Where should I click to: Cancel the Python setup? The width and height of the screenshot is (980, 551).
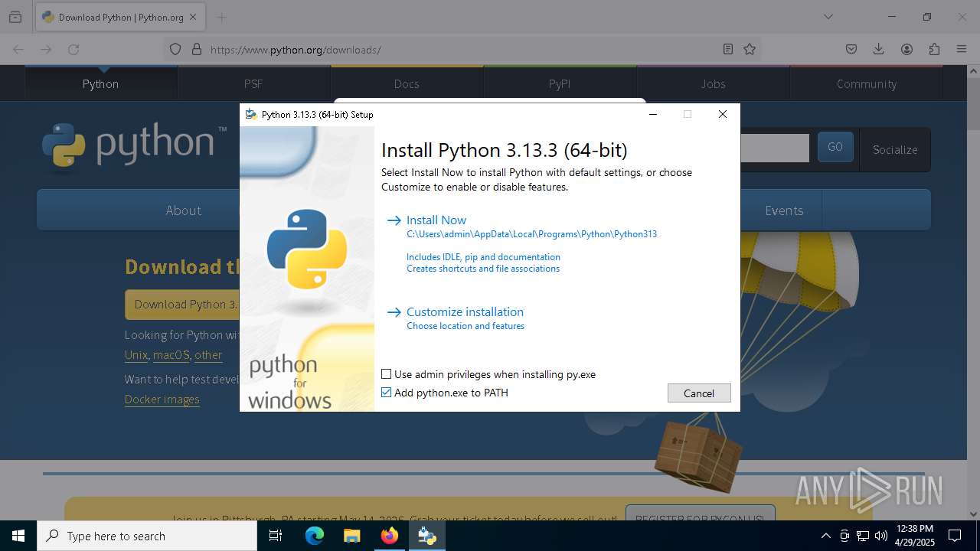[x=699, y=393]
